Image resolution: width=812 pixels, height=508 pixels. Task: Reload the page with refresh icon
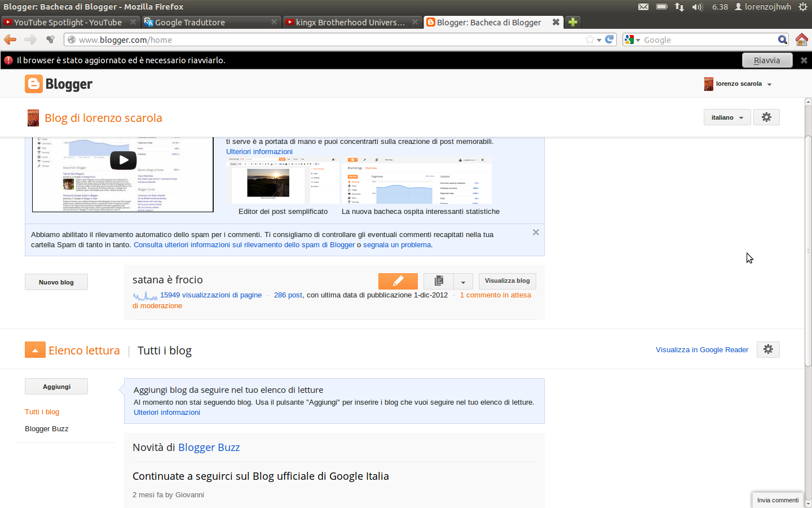point(610,40)
